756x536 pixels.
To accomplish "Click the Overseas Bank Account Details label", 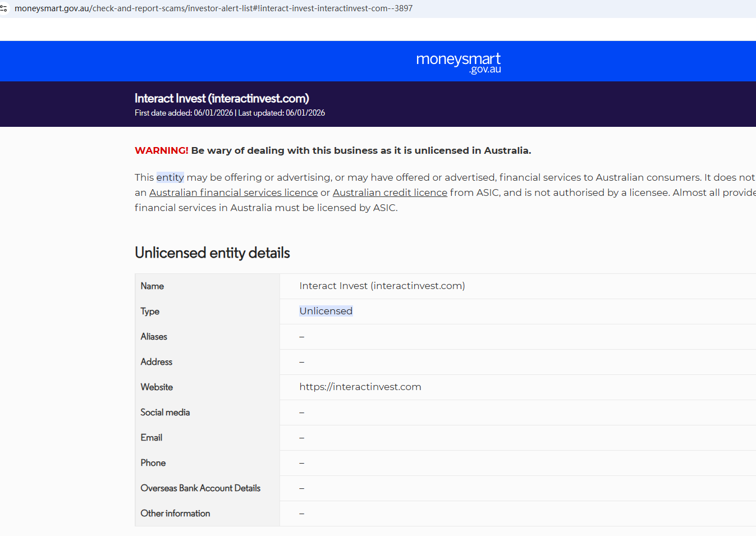I will [x=200, y=488].
